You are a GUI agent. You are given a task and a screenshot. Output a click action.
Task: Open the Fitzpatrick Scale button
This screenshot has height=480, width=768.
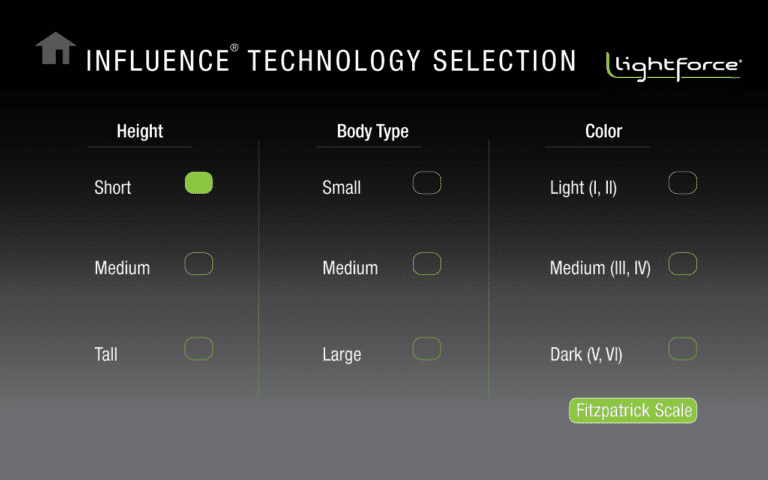coord(632,410)
